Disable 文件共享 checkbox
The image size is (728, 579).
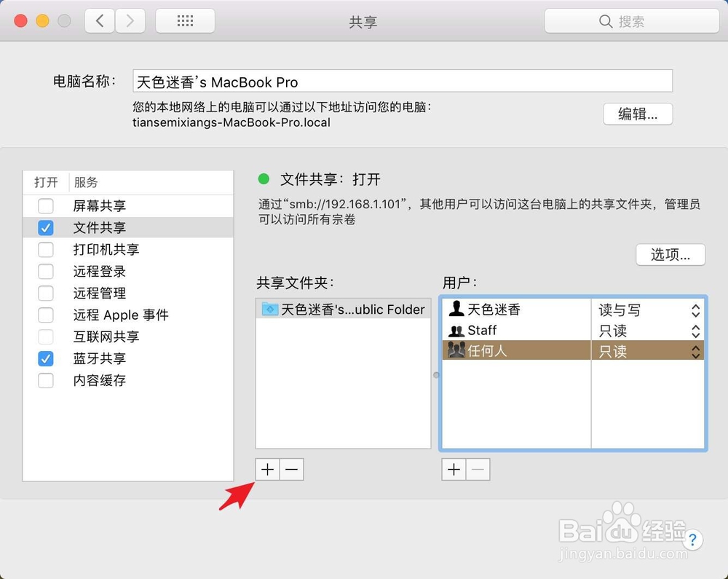[45, 227]
